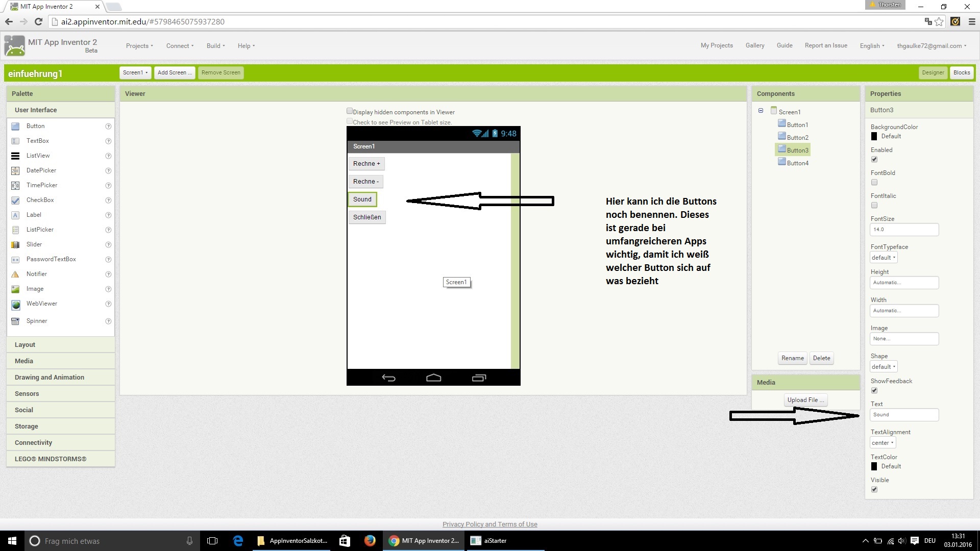Select the Label palette icon
Screen dimensions: 980x551
pyautogui.click(x=15, y=215)
